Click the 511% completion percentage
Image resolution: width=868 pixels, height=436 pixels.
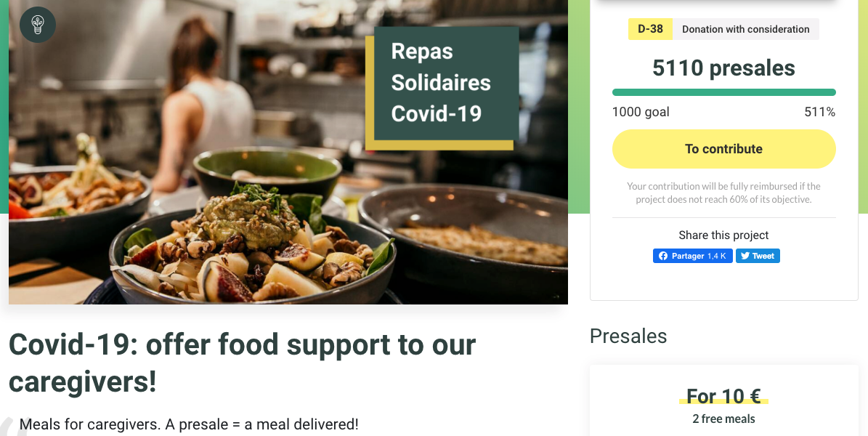click(819, 112)
